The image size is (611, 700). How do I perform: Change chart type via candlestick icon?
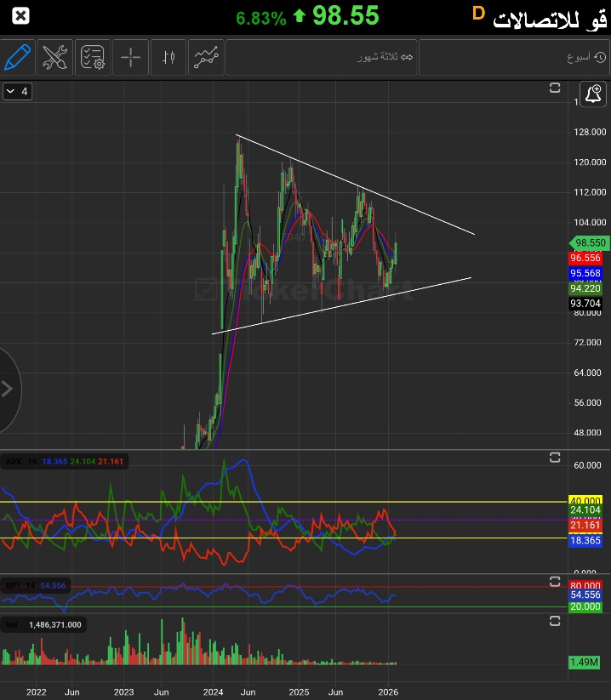pyautogui.click(x=168, y=58)
